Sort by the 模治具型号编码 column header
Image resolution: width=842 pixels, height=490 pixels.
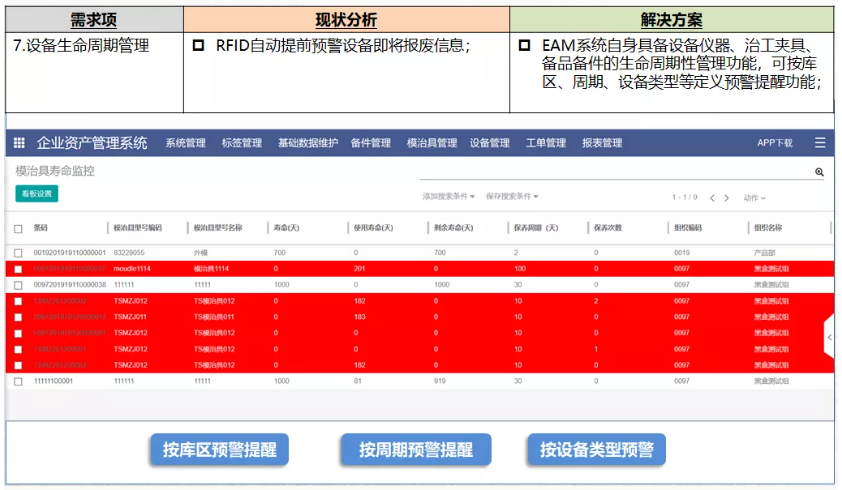click(x=137, y=228)
